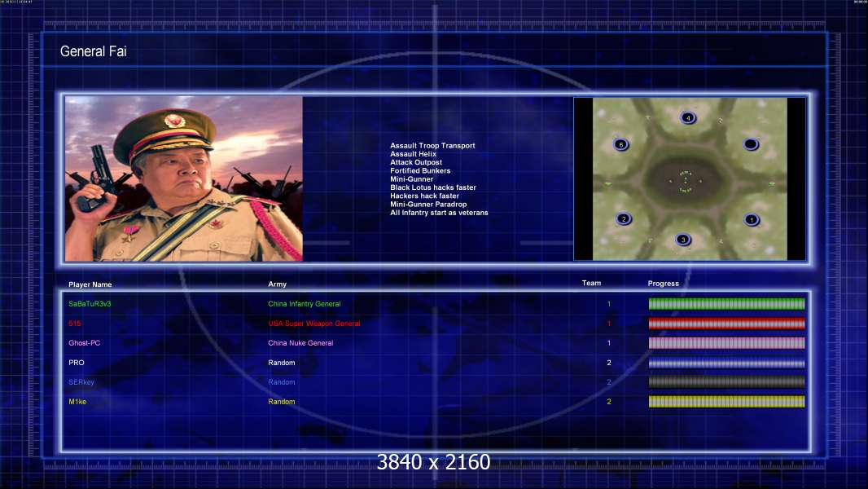The image size is (868, 489).
Task: Click 'Assault Helix' ability text
Action: [x=413, y=154]
